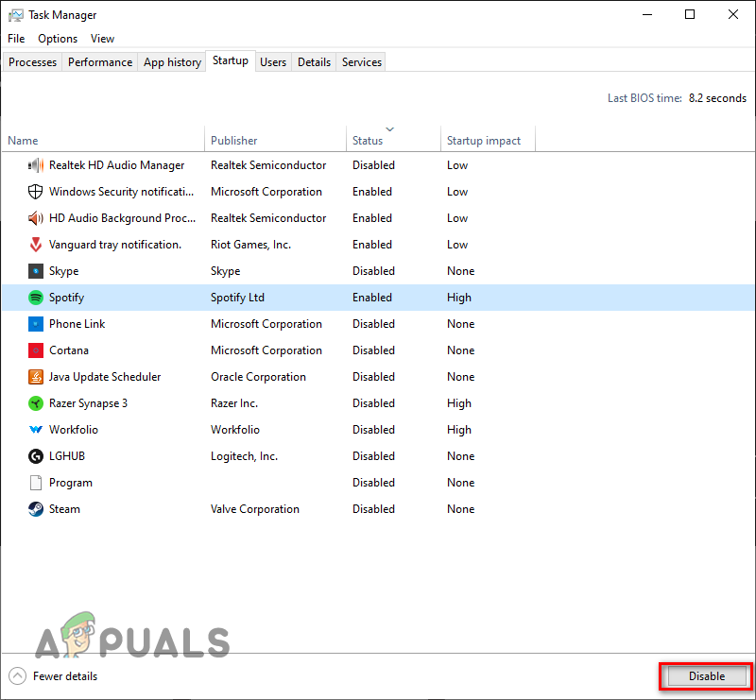Click the Steam application icon
The height and width of the screenshot is (700, 756).
coord(36,509)
